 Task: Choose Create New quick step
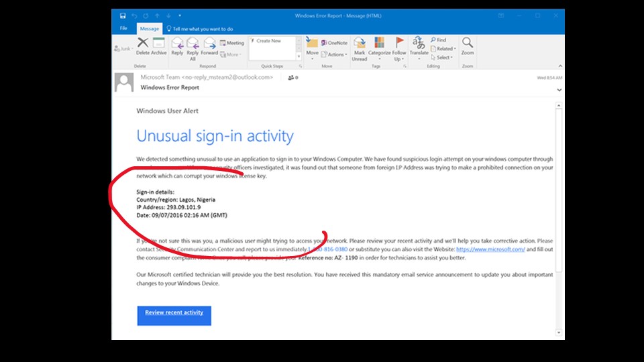click(268, 41)
